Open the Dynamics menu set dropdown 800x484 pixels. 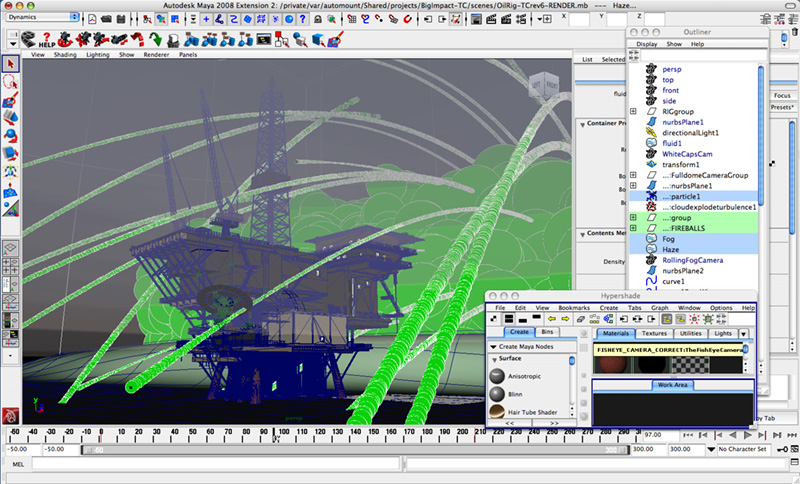43,17
